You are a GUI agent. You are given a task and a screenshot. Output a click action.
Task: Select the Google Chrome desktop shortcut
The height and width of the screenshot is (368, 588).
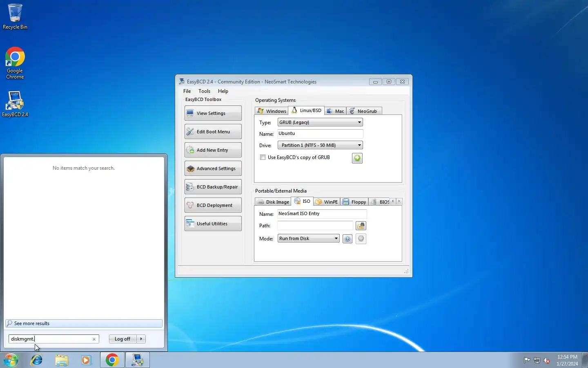coord(15,63)
